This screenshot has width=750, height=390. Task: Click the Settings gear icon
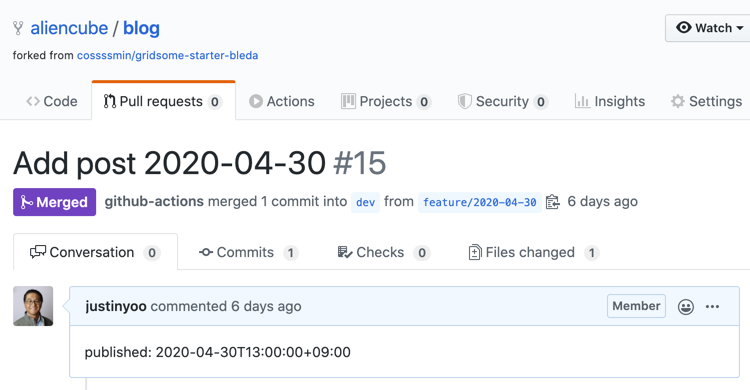(678, 101)
